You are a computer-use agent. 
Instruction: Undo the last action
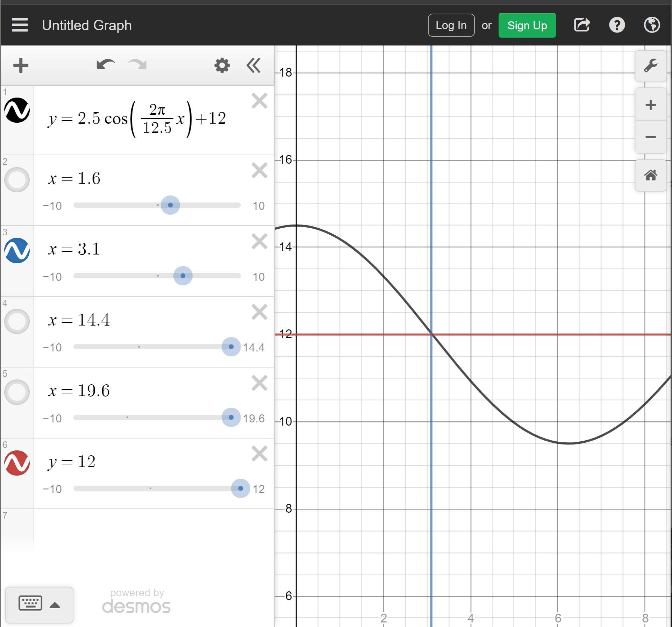[x=106, y=65]
